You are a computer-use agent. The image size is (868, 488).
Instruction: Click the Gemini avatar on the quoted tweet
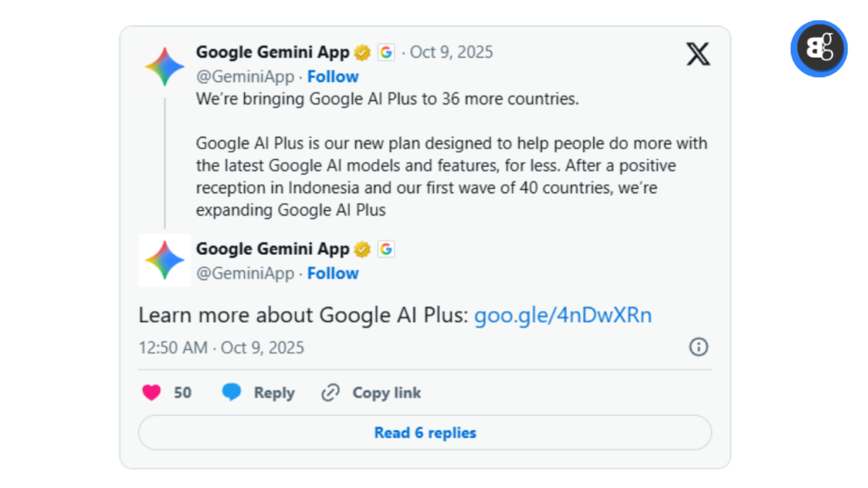[164, 260]
